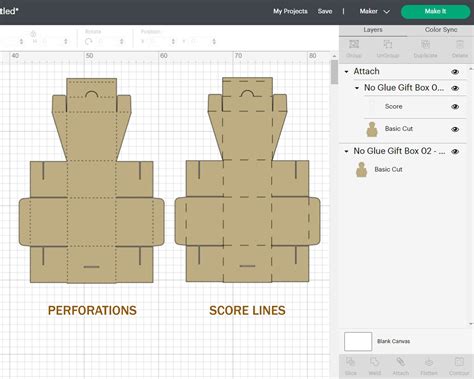
Task: Click the UnGroup icon
Action: click(x=388, y=44)
